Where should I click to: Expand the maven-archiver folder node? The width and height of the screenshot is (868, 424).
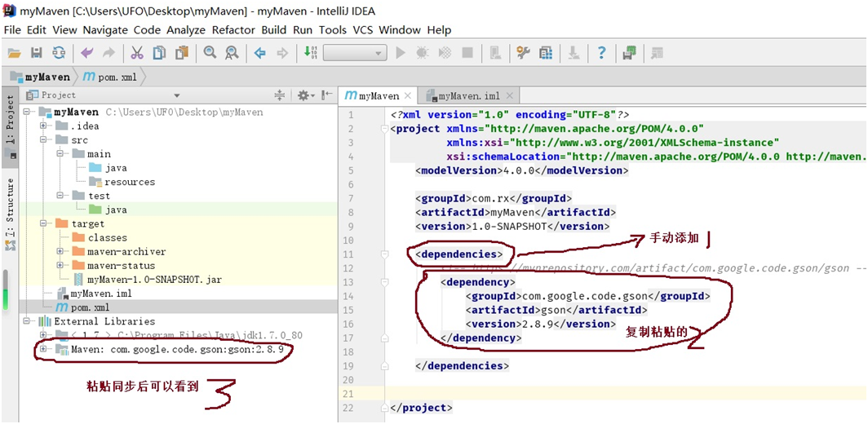[60, 251]
